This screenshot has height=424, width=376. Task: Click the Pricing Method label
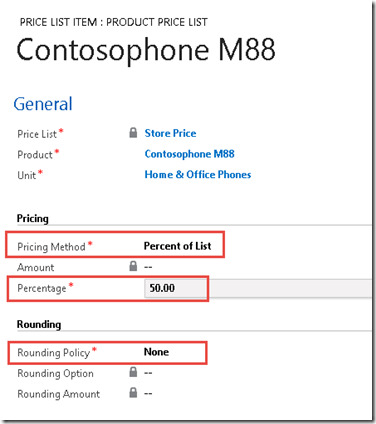51,247
